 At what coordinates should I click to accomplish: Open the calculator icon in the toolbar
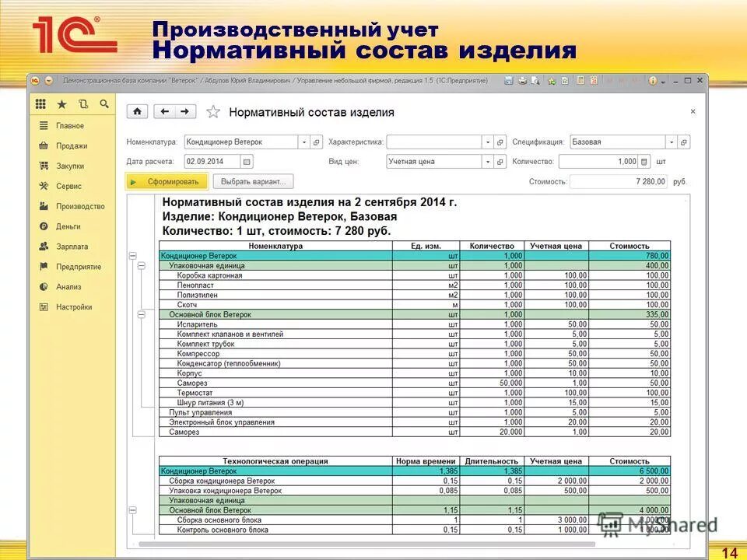580,80
